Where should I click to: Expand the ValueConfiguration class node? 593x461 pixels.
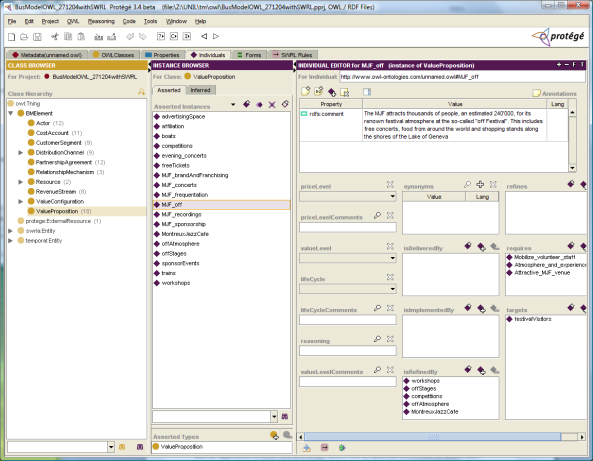(21, 202)
